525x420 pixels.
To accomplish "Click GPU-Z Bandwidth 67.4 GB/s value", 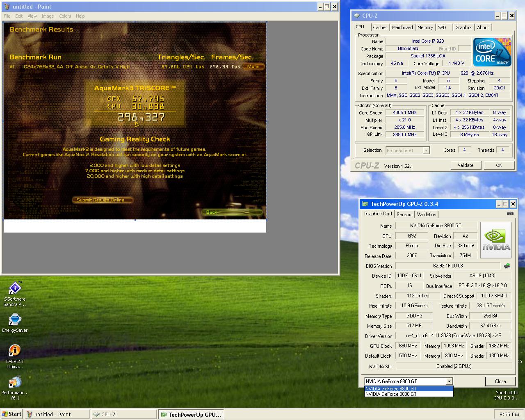I will (490, 326).
